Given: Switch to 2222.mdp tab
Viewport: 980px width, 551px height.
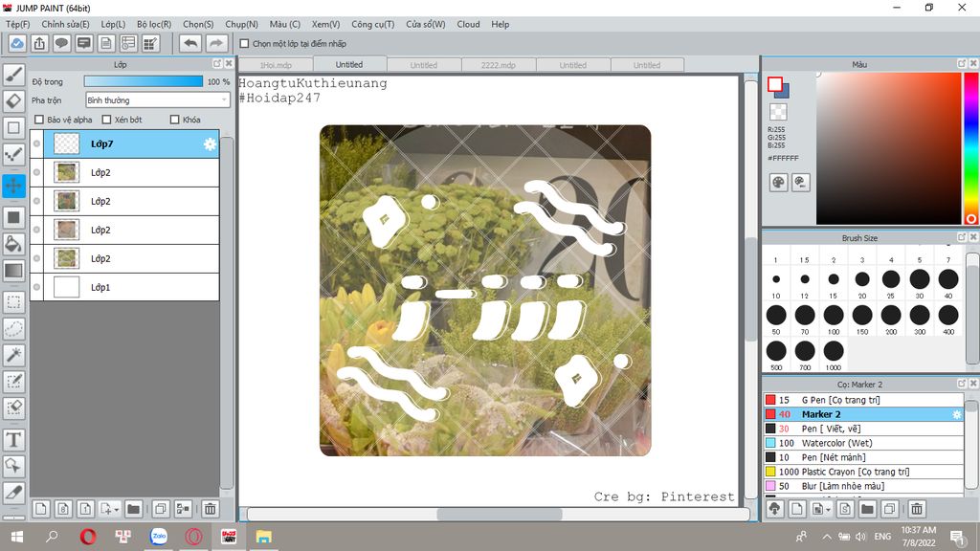Looking at the screenshot, I should point(498,65).
